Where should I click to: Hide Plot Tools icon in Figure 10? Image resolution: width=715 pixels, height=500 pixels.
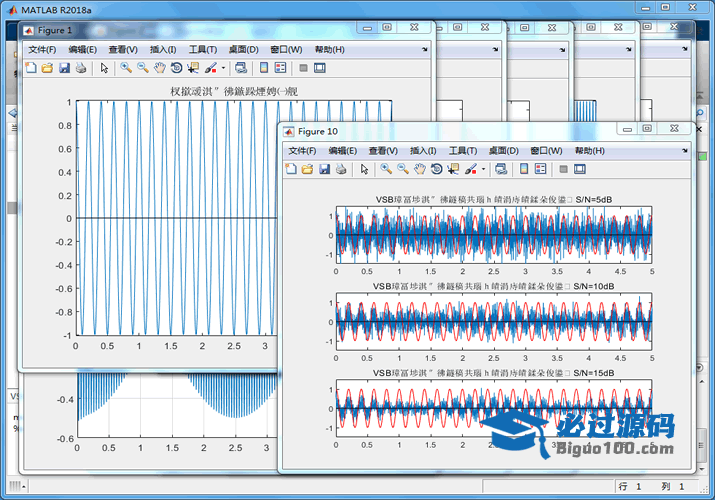click(563, 169)
